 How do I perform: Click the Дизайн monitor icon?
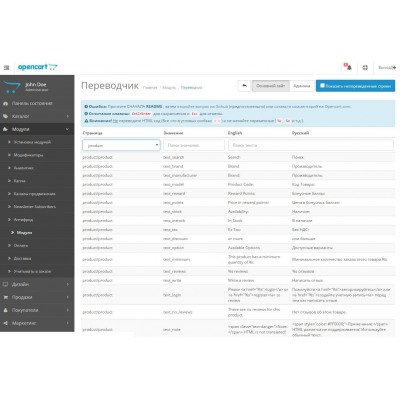tap(5, 284)
